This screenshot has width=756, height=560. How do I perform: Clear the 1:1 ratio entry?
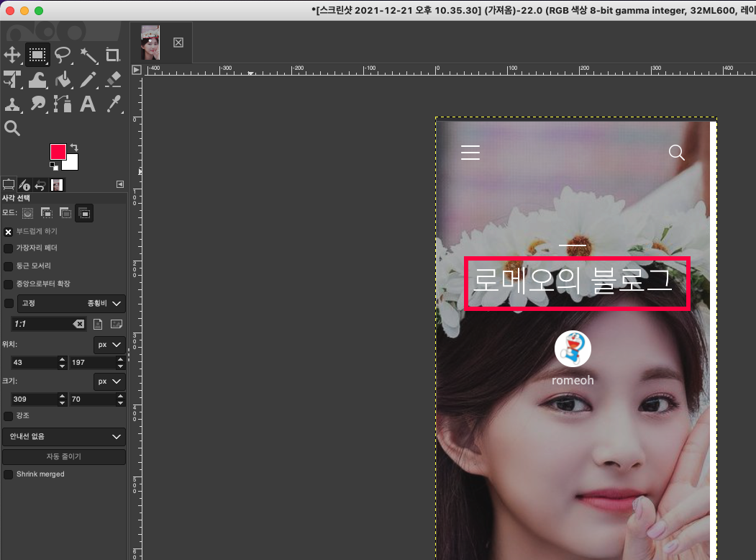tap(78, 324)
